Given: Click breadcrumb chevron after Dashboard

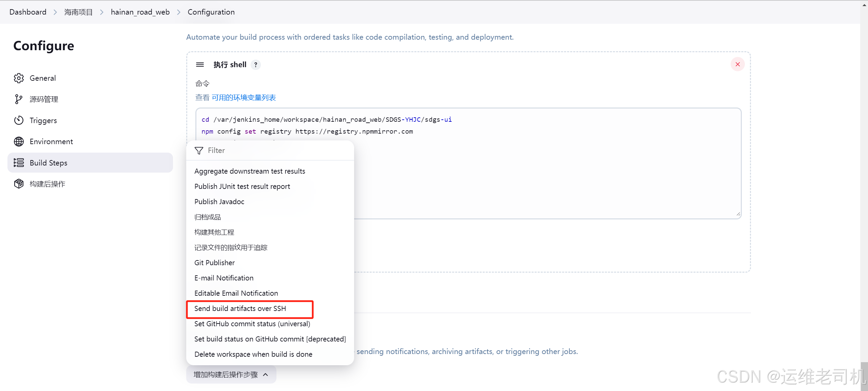Looking at the screenshot, I should (55, 12).
